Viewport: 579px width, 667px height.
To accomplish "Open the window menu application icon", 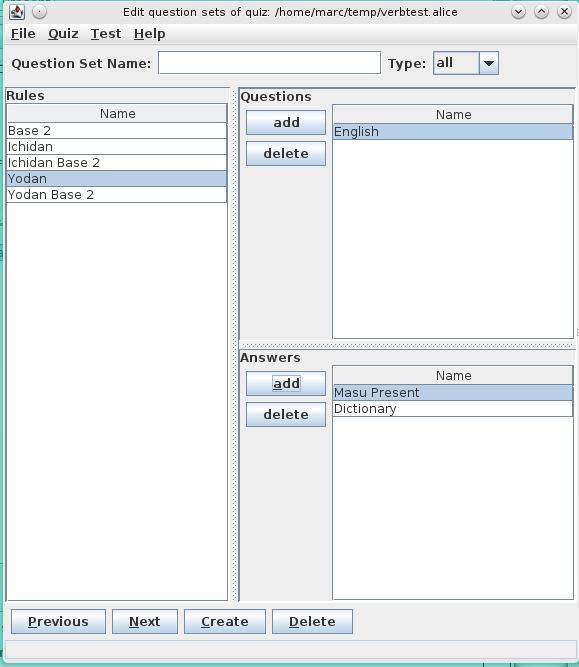I will (17, 11).
